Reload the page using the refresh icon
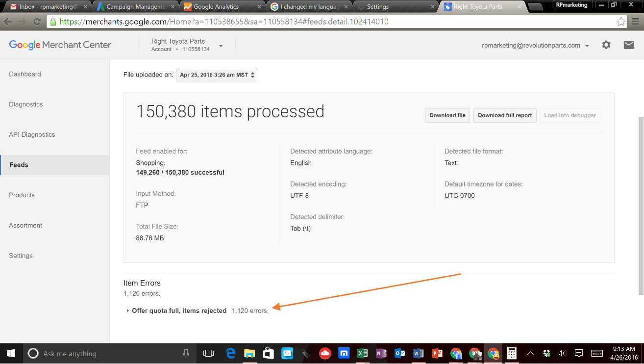This screenshot has height=364, width=644. click(x=37, y=22)
